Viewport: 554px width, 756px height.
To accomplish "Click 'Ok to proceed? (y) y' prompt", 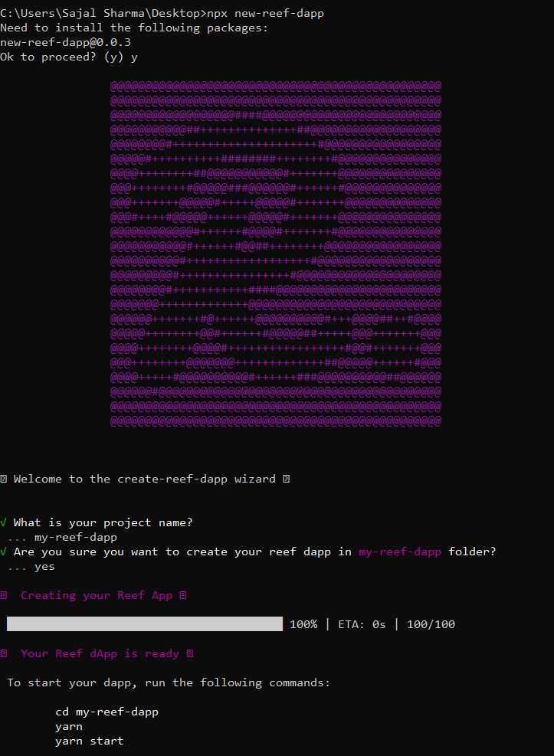I will 69,57.
